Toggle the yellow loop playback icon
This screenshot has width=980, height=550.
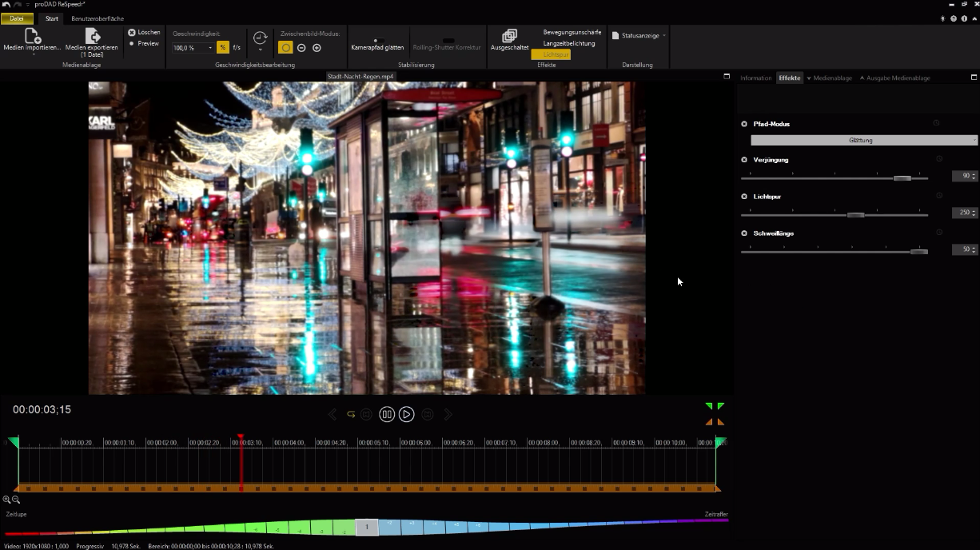351,414
